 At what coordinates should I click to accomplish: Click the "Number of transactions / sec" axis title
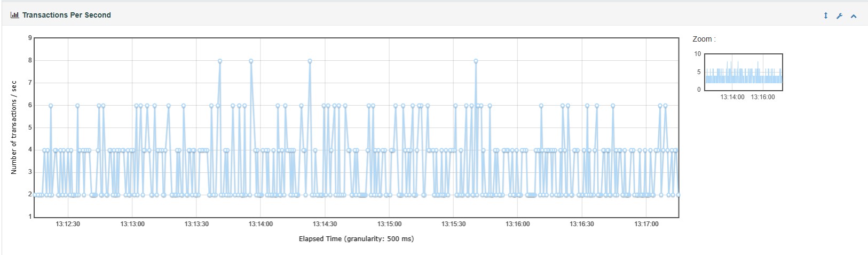(x=14, y=127)
